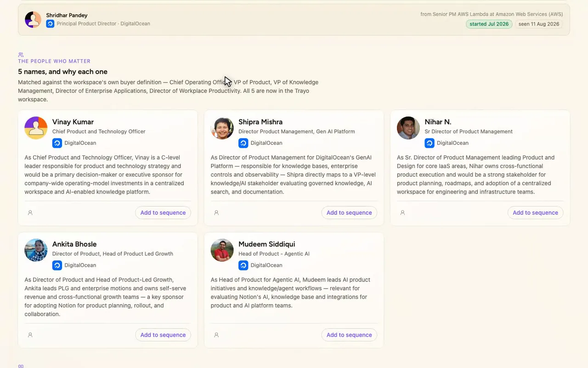Open Shipra Mishra's profile photo

coord(222,128)
